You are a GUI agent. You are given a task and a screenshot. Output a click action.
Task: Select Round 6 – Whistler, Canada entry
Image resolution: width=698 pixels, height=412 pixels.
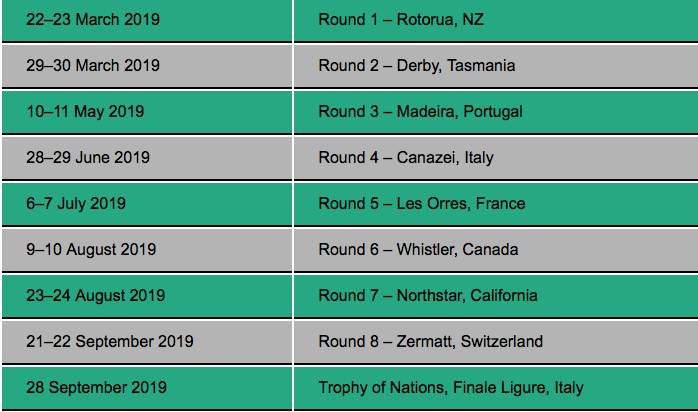(418, 250)
